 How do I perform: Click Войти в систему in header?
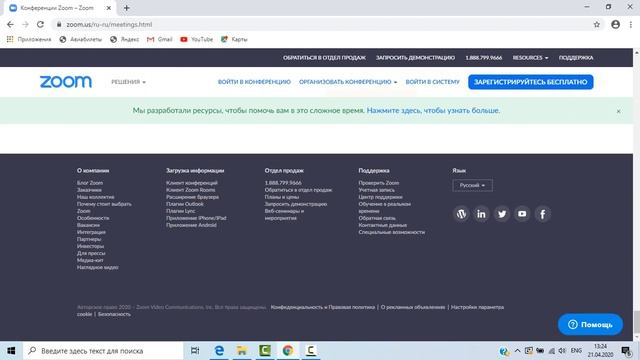[433, 82]
